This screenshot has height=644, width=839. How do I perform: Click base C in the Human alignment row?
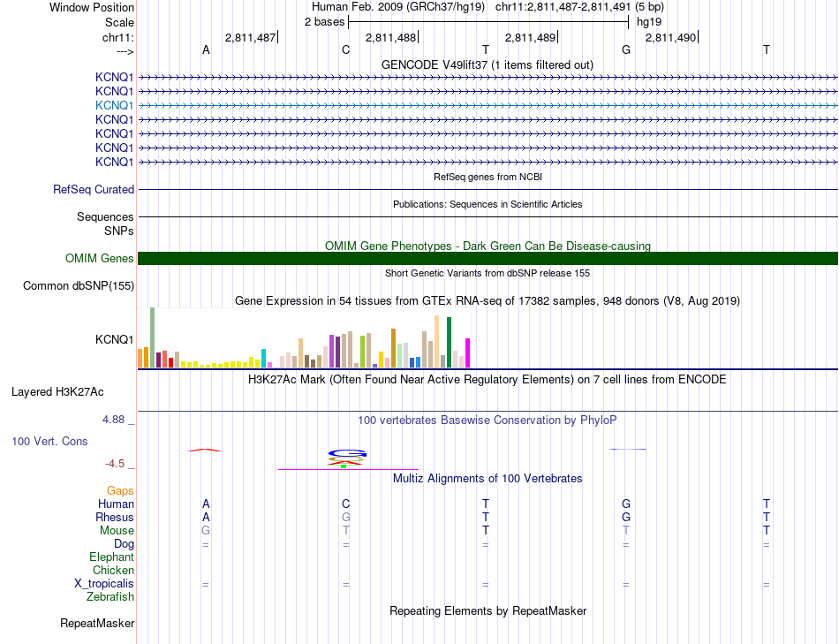345,504
